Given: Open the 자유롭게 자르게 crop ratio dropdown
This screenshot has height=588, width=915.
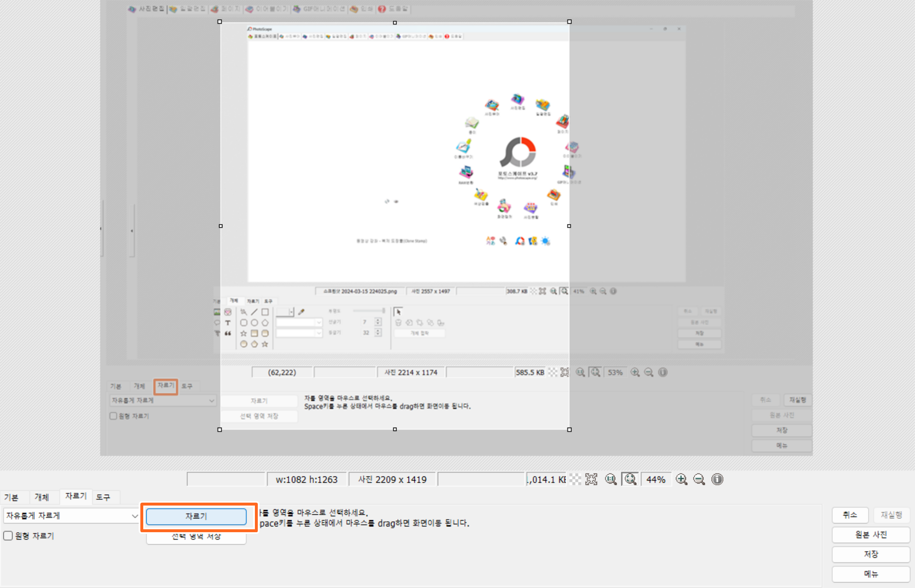Looking at the screenshot, I should [71, 516].
